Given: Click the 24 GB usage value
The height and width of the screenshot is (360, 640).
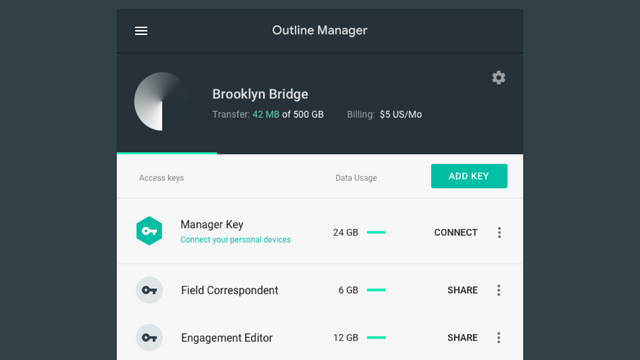Looking at the screenshot, I should pyautogui.click(x=345, y=233).
